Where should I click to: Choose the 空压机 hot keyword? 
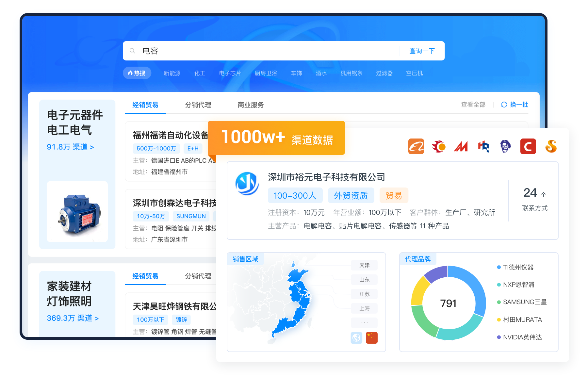415,73
